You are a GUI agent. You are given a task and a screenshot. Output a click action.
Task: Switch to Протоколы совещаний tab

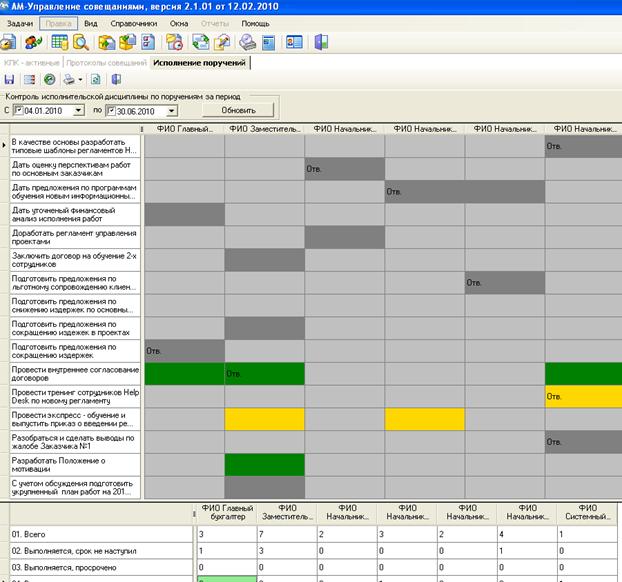coord(105,62)
